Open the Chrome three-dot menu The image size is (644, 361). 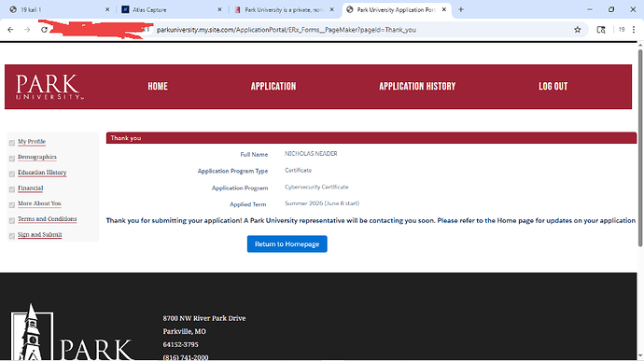634,30
